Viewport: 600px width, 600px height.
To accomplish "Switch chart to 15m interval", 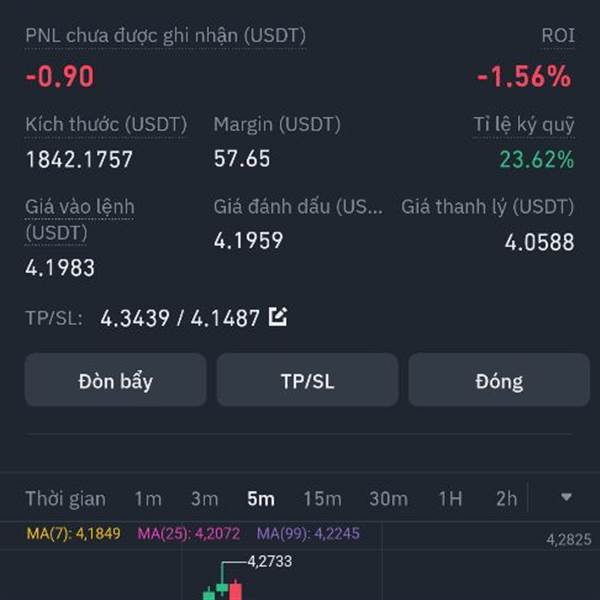I will 322,499.
